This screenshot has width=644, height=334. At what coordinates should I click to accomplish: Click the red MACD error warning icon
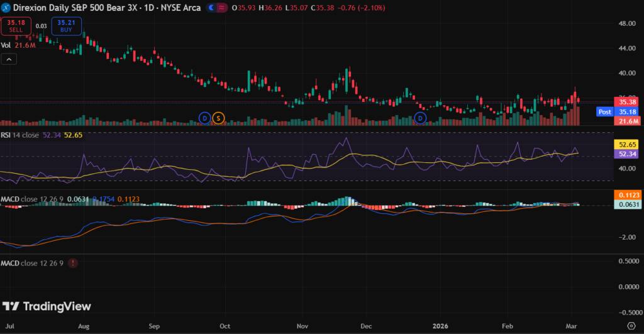click(74, 263)
